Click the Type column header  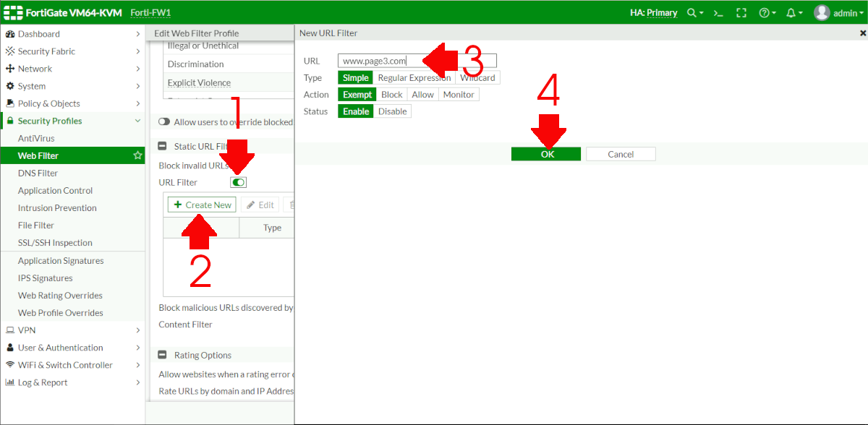click(x=266, y=228)
